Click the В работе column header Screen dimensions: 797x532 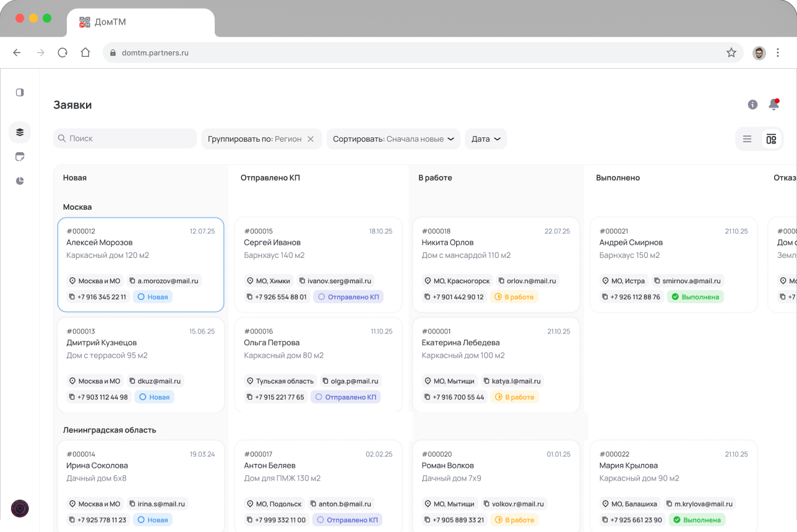[435, 178]
